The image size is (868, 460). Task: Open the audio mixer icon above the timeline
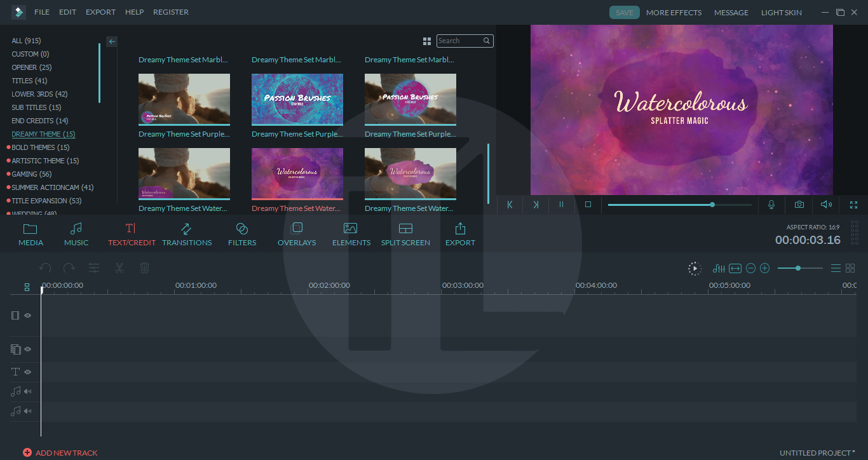click(719, 268)
